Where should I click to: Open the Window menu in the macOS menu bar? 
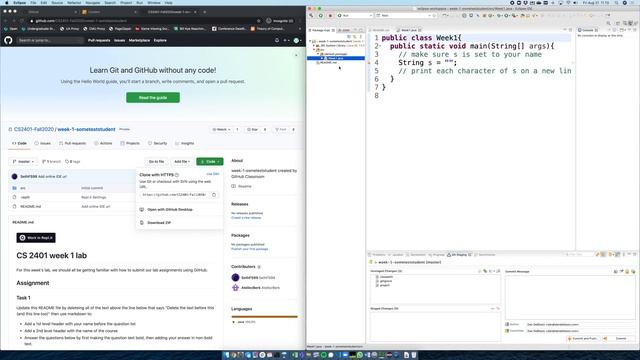(x=153, y=2)
